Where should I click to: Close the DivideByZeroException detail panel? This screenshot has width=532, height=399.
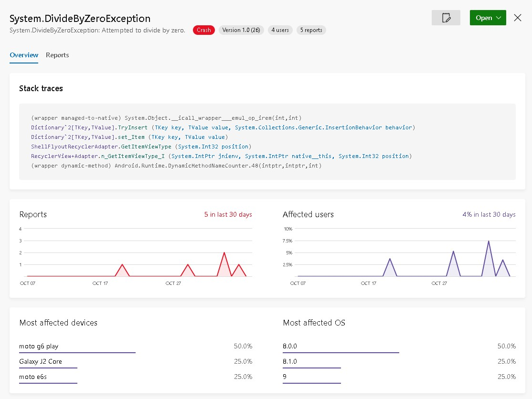point(518,17)
